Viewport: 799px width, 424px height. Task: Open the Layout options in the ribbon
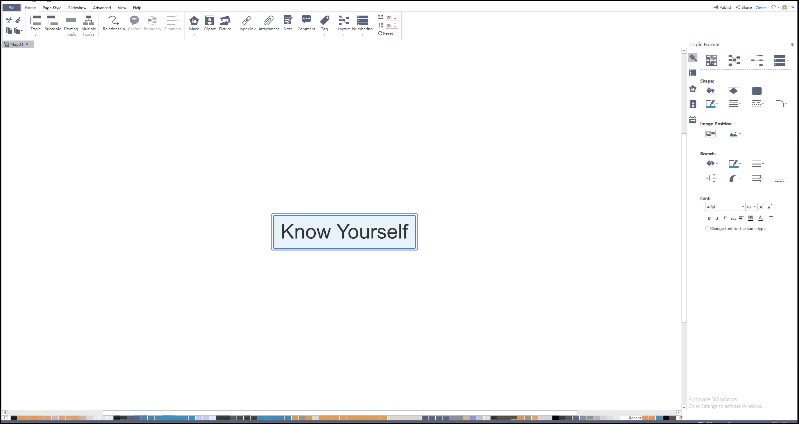[x=344, y=24]
